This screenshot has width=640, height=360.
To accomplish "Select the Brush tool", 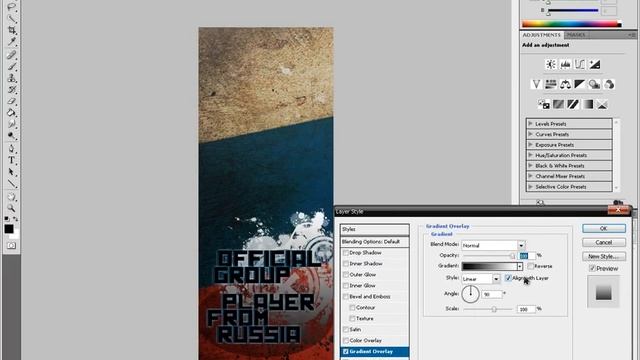I will 12,66.
